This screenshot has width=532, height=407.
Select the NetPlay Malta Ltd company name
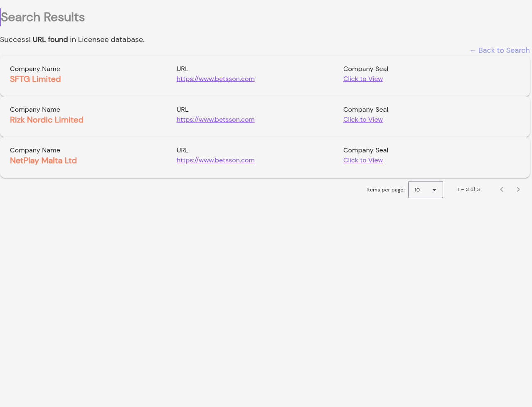(43, 160)
